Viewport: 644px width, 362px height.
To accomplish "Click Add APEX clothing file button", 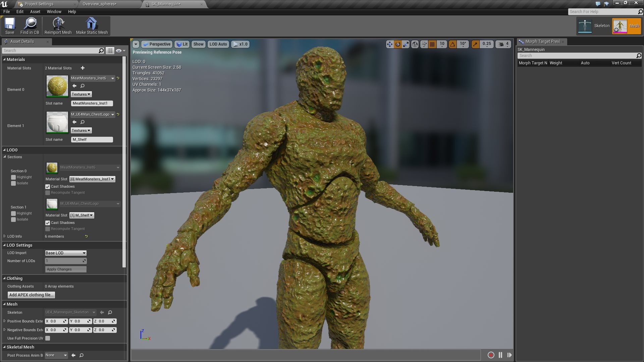I will 31,295.
